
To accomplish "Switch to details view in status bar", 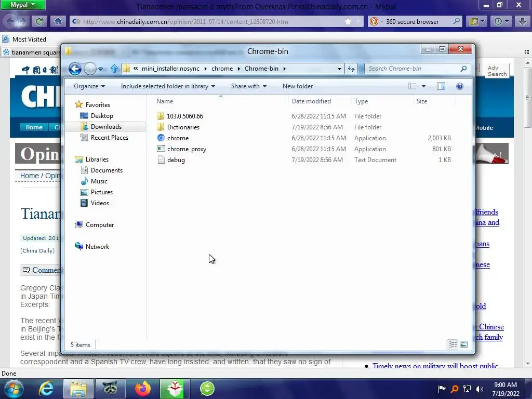I will click(x=453, y=345).
